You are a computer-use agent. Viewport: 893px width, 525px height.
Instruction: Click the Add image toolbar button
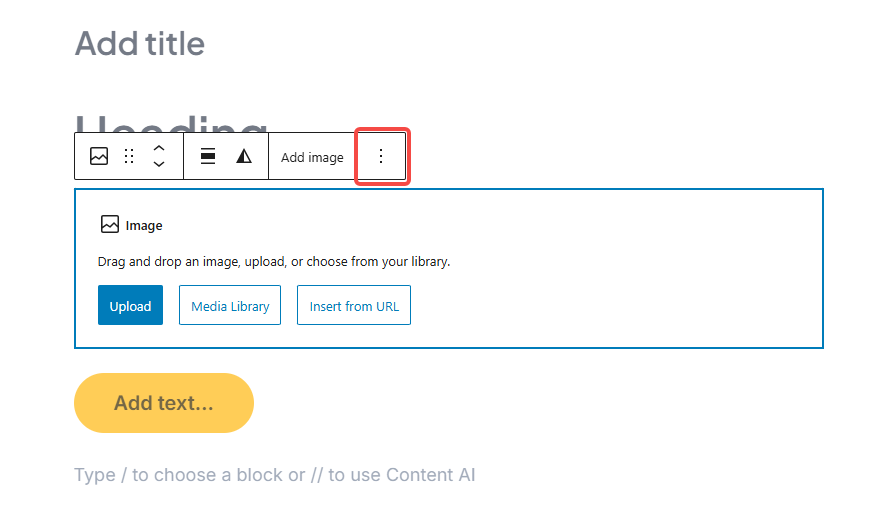click(x=312, y=157)
